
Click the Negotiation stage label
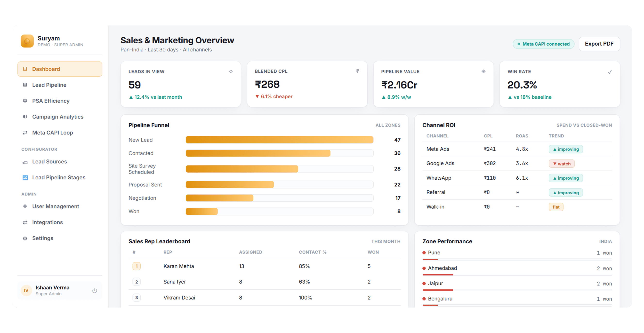click(x=142, y=198)
